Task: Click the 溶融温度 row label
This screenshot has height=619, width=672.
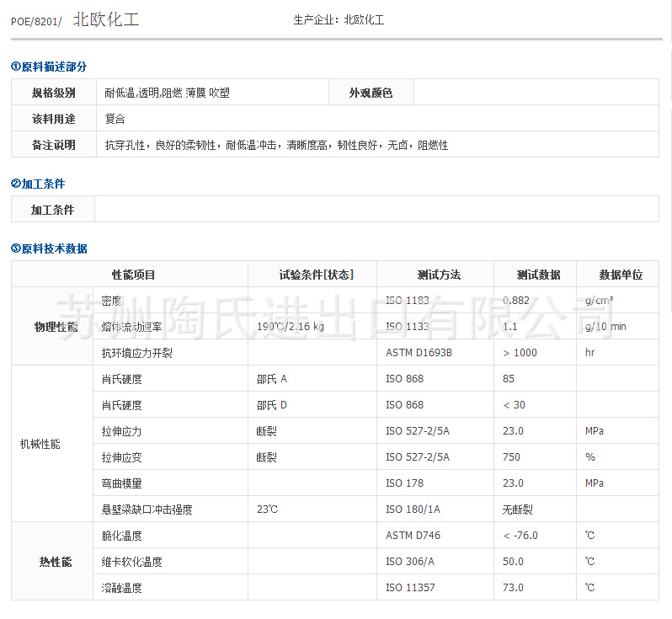Action: (122, 589)
